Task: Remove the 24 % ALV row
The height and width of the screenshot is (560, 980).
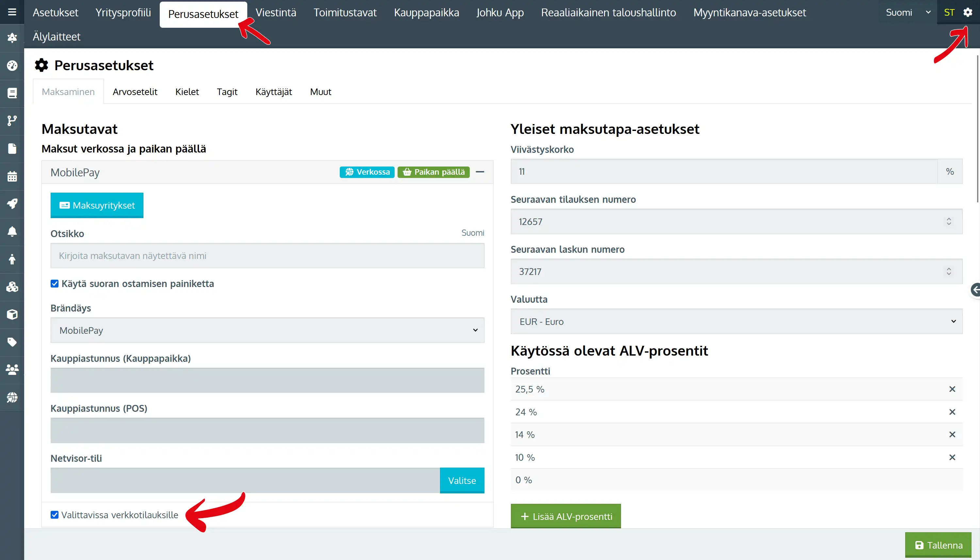Action: click(952, 412)
